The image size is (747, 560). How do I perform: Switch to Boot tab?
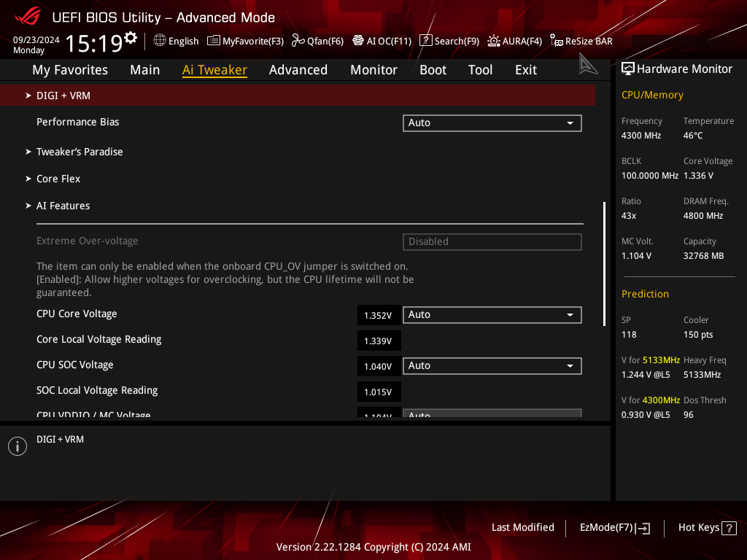click(433, 70)
